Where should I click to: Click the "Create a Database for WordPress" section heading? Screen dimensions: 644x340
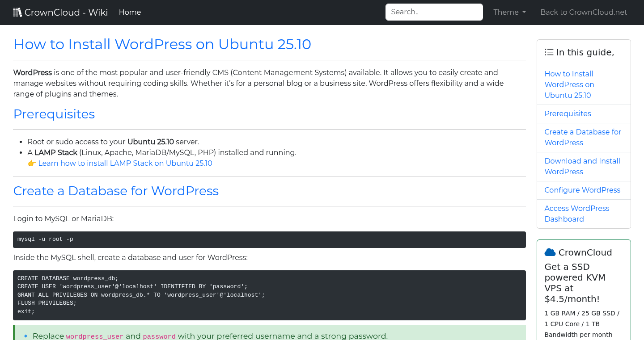coord(116,191)
